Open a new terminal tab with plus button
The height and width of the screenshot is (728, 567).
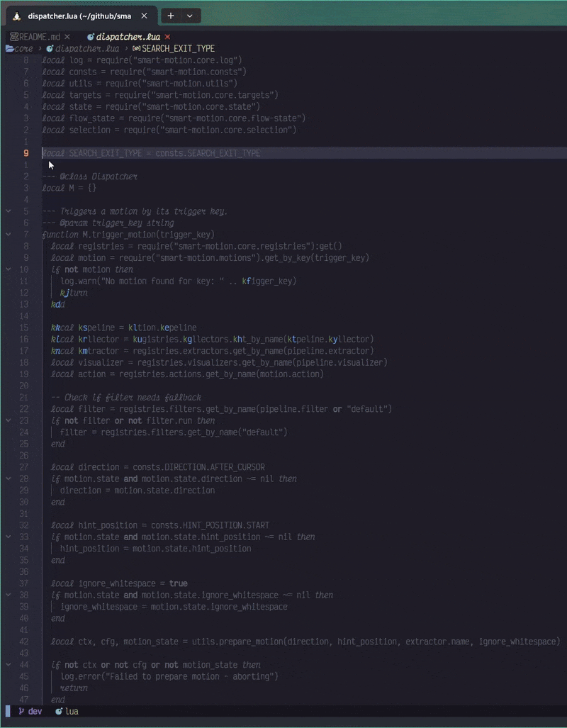click(x=170, y=16)
